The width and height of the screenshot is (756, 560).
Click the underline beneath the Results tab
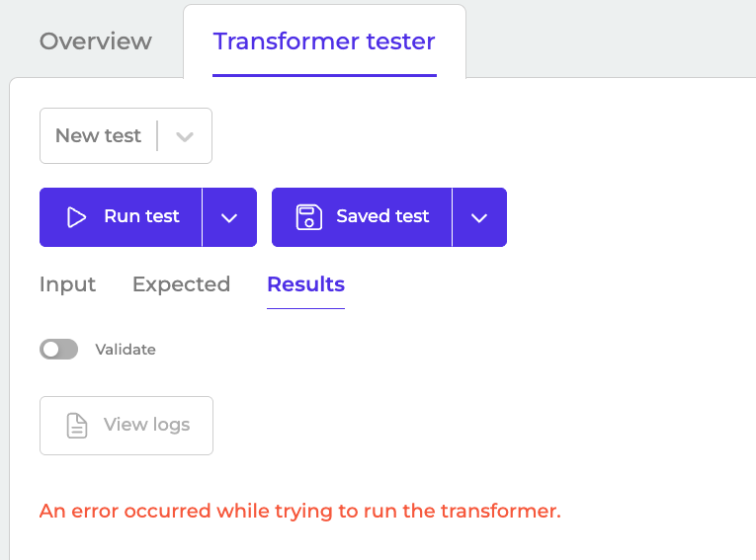coord(305,308)
